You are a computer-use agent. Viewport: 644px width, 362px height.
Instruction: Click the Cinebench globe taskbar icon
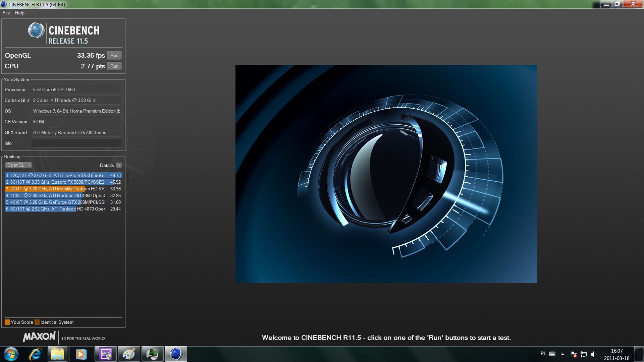tap(176, 354)
